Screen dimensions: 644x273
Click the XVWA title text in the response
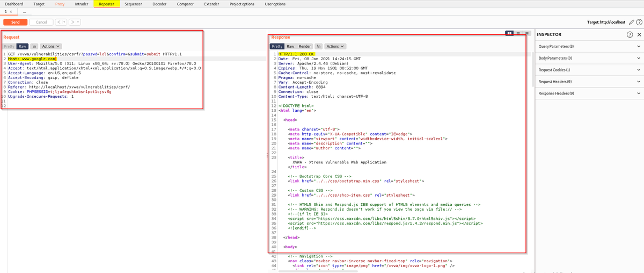[339, 162]
